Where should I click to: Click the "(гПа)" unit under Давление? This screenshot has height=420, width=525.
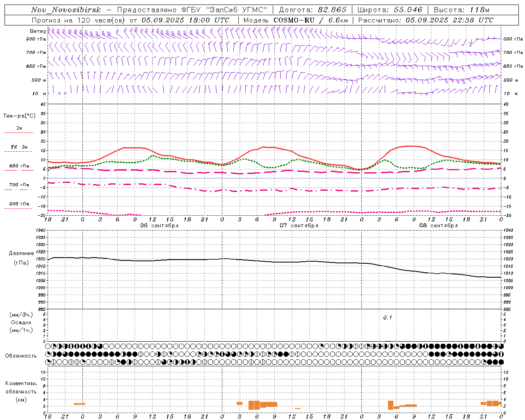(21, 263)
